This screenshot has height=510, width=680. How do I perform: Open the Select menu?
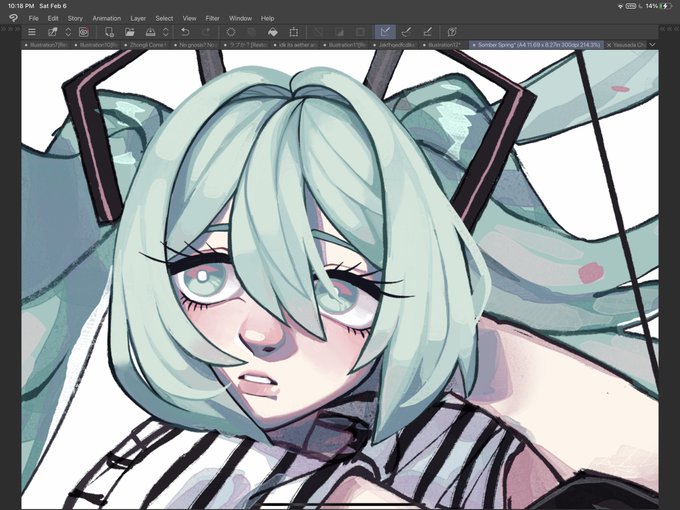click(164, 18)
